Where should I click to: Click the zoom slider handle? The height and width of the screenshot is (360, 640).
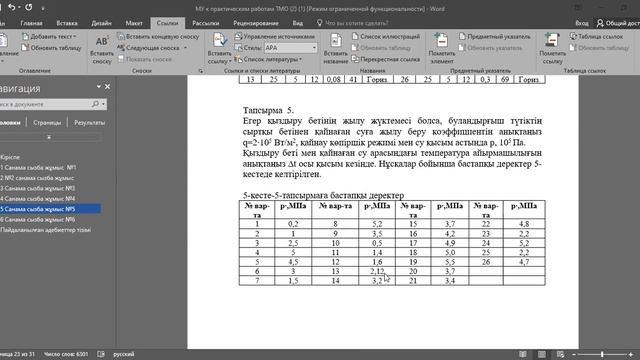coord(602,354)
